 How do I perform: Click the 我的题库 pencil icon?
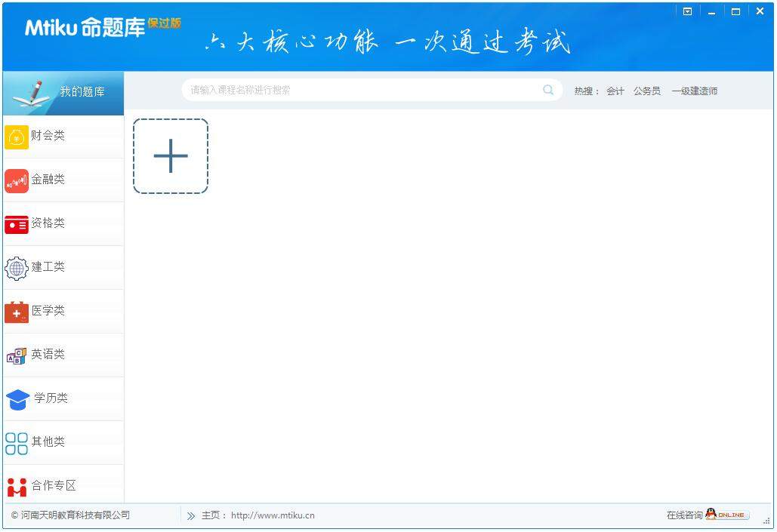point(30,91)
